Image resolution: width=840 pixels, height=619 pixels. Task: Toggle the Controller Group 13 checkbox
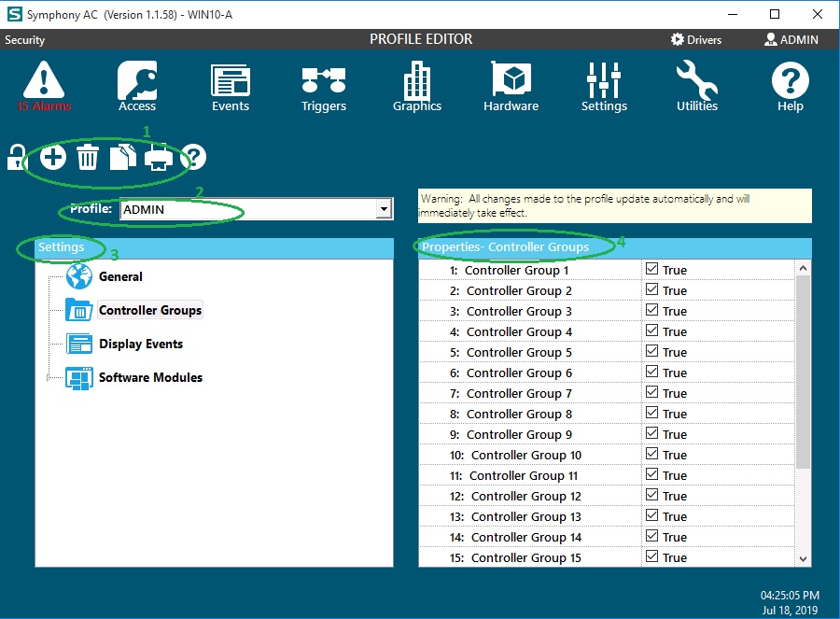point(652,515)
